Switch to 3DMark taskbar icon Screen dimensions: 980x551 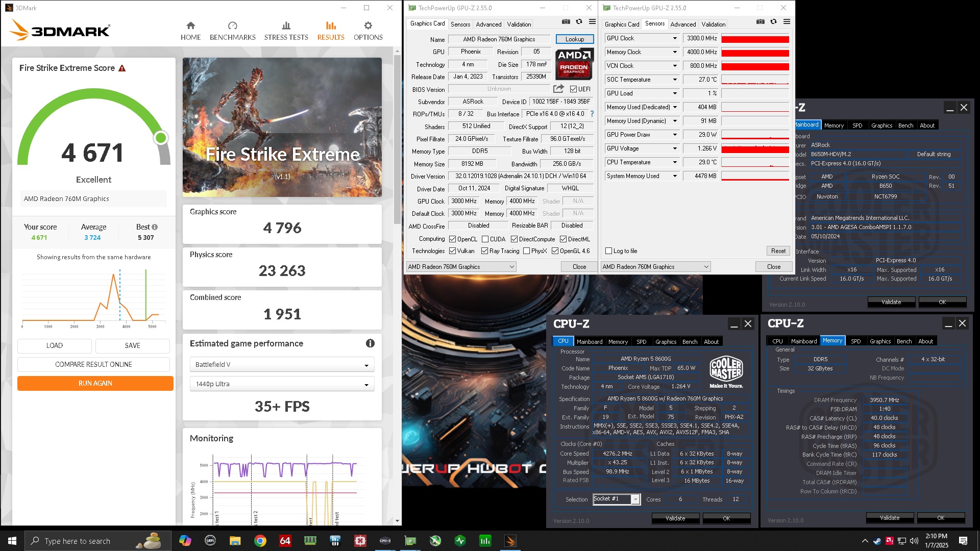[x=510, y=541]
